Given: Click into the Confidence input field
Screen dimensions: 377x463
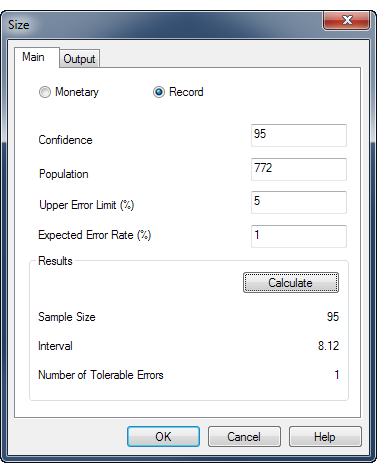Looking at the screenshot, I should point(299,135).
